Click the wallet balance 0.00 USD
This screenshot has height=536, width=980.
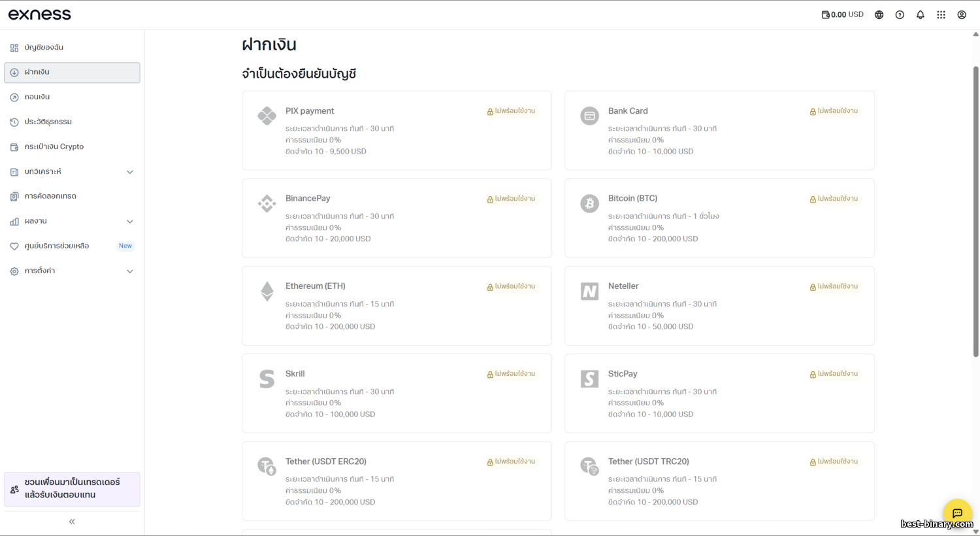(x=842, y=14)
